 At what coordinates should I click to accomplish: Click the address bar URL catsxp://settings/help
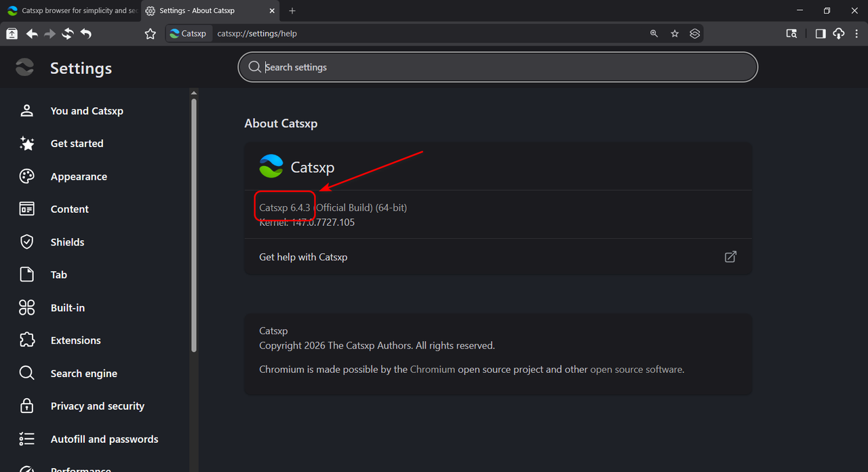coord(257,33)
